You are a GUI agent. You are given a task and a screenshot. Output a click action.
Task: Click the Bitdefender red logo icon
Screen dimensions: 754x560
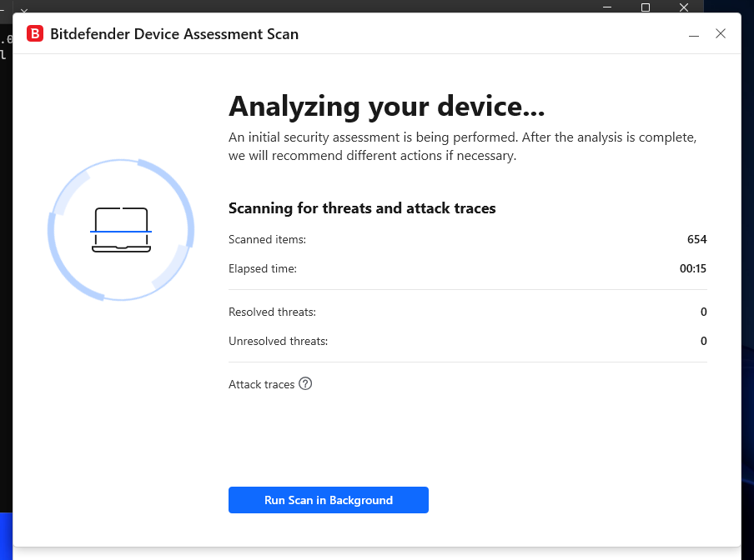tap(35, 34)
